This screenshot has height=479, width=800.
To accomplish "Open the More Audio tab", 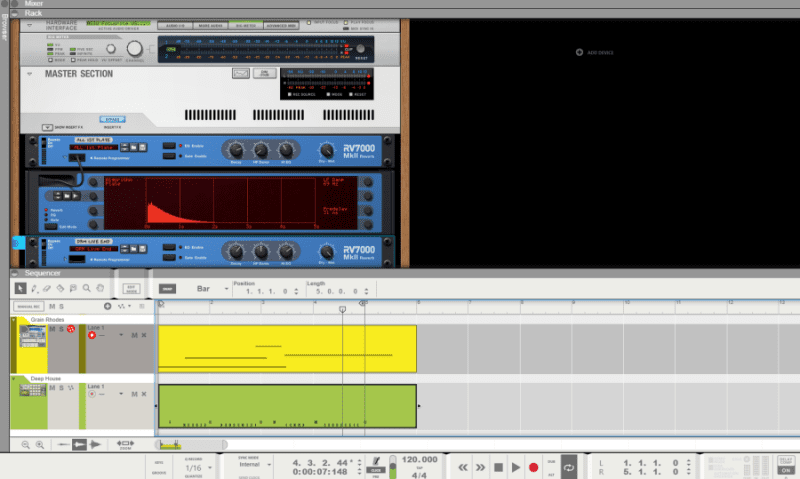I will [210, 25].
